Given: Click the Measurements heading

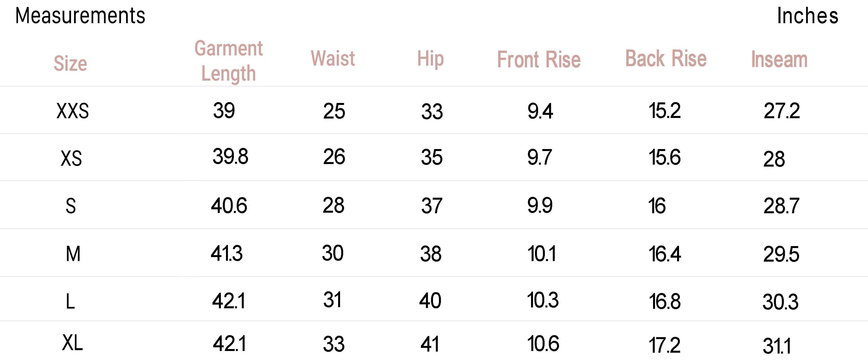Looking at the screenshot, I should coord(80,16).
